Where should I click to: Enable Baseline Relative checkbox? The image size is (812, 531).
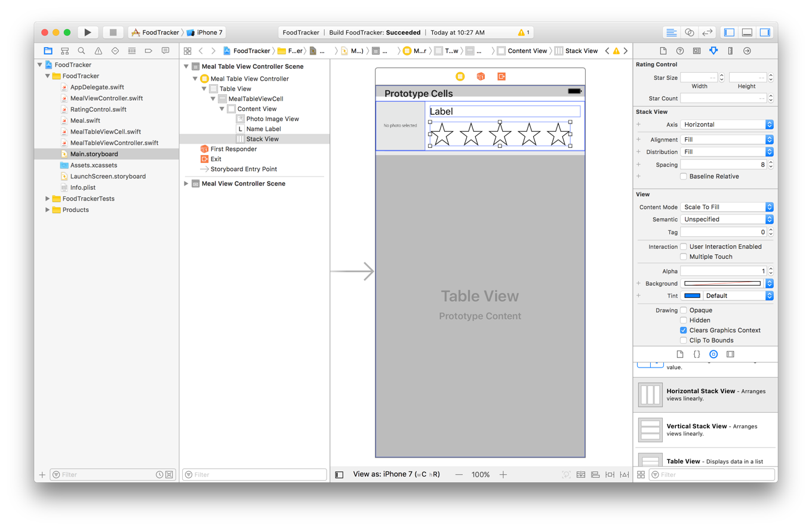point(684,177)
